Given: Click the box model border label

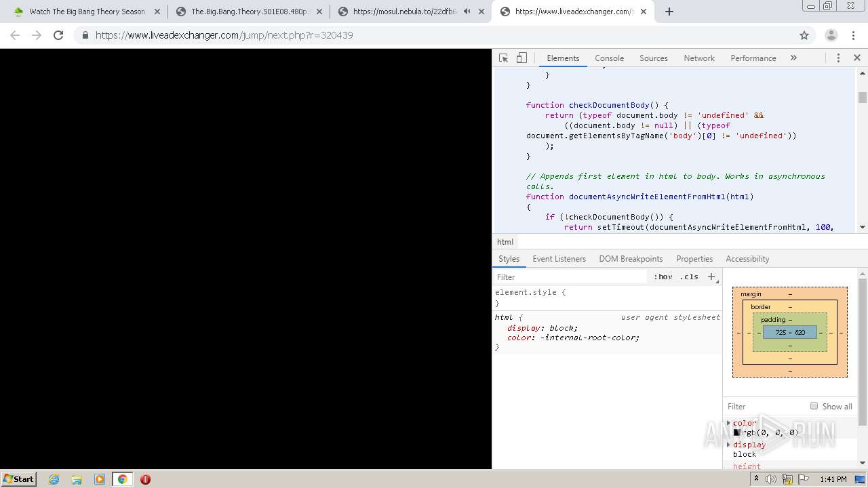Looking at the screenshot, I should pos(761,307).
